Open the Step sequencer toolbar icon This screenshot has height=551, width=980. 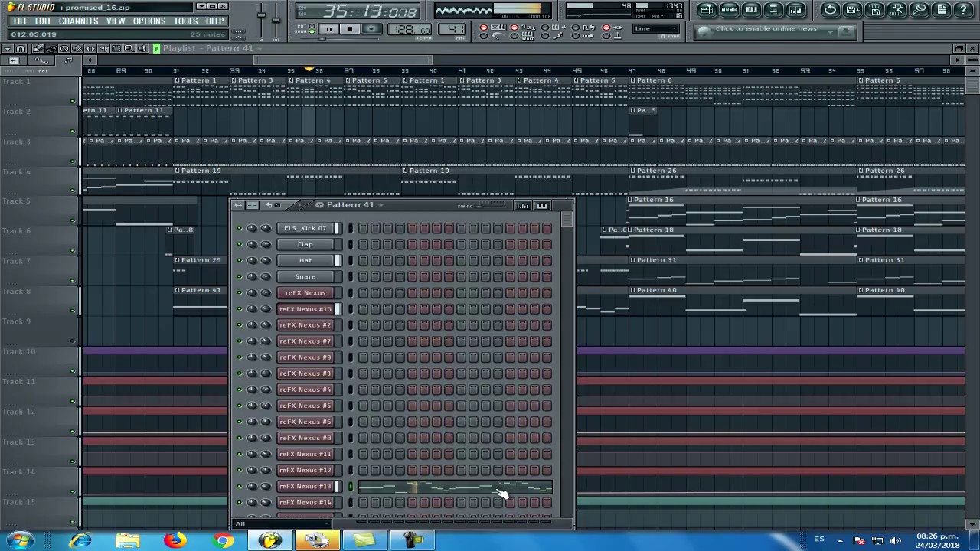pyautogui.click(x=729, y=10)
